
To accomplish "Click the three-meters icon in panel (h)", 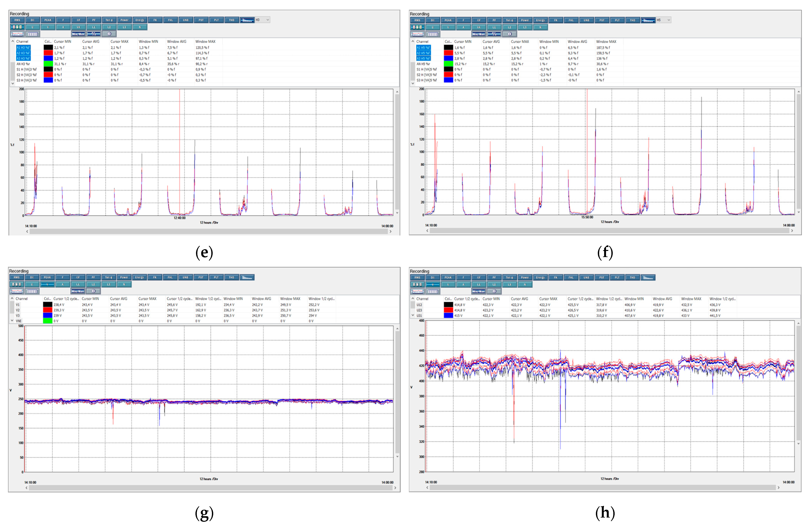I will point(417,284).
